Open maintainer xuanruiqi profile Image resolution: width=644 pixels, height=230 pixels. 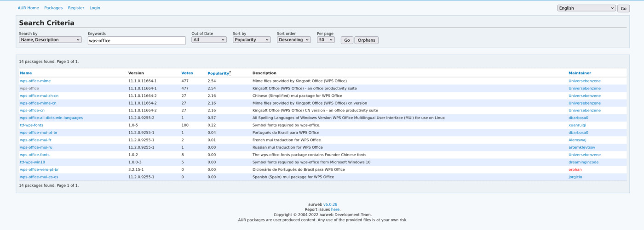[x=577, y=125]
